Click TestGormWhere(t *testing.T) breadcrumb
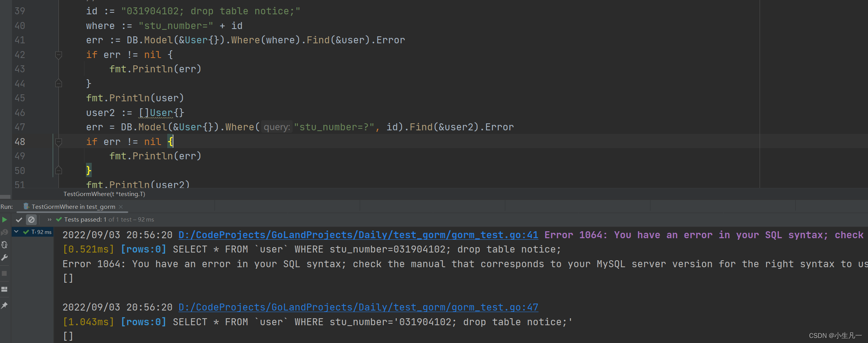Screen dimensions: 868x343 tap(104, 194)
